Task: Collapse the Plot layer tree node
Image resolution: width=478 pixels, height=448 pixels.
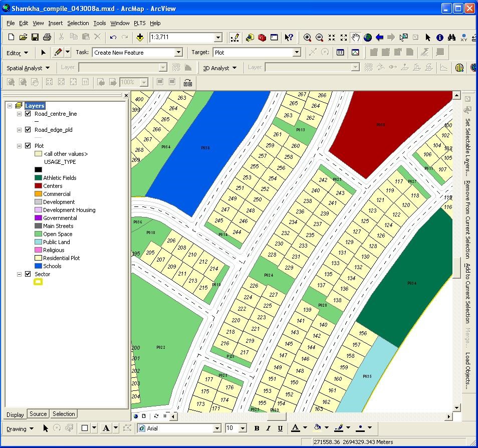Action: point(20,146)
